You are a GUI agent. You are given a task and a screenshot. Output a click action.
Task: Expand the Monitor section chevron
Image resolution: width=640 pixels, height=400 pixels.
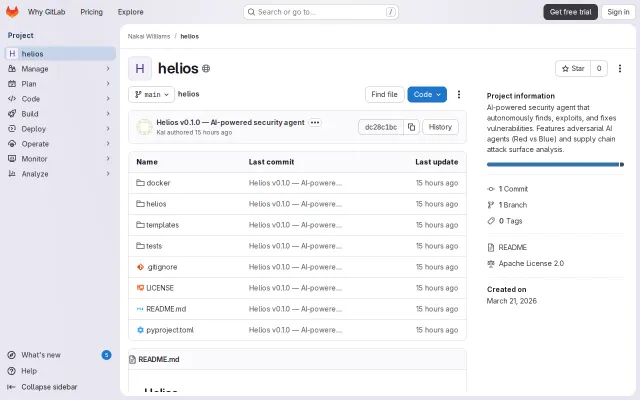point(108,158)
